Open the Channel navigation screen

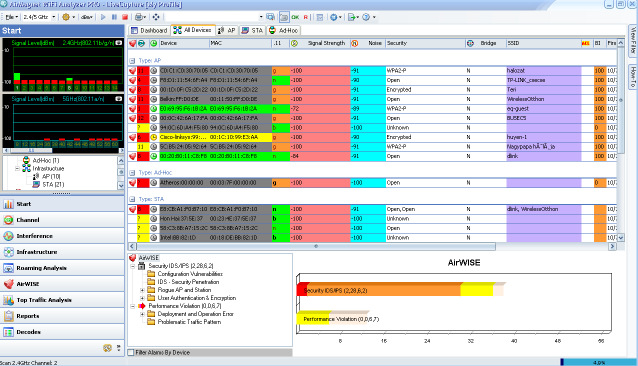[x=62, y=220]
